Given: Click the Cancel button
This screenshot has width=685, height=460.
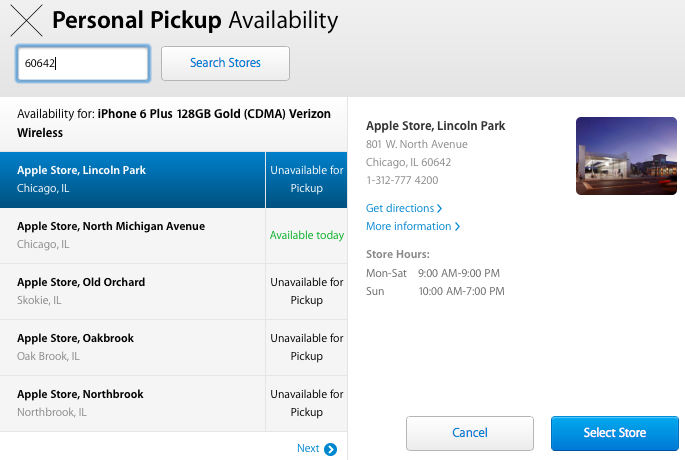Looking at the screenshot, I should (470, 433).
